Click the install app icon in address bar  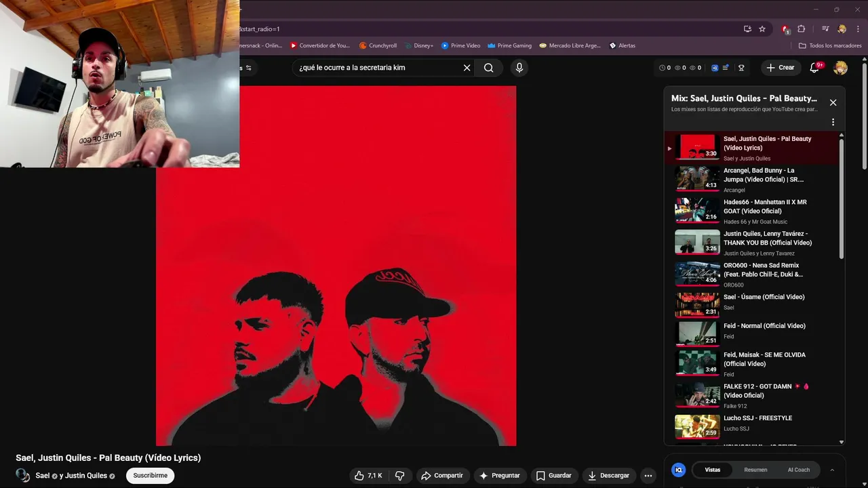pyautogui.click(x=747, y=29)
